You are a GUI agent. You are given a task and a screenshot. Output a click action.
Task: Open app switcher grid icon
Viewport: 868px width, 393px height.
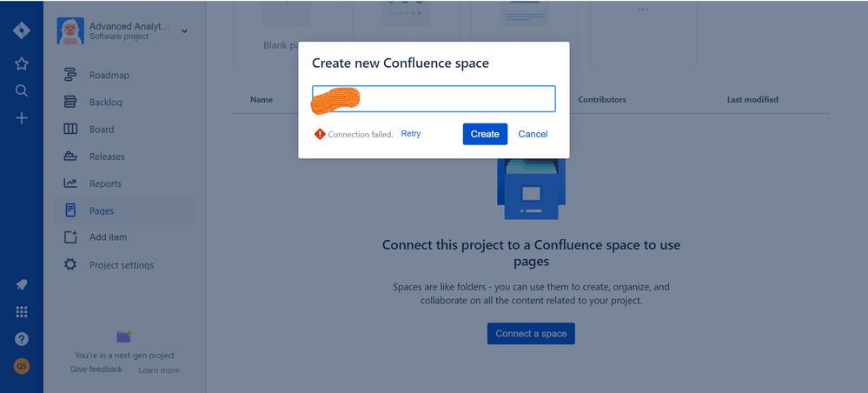click(x=22, y=312)
